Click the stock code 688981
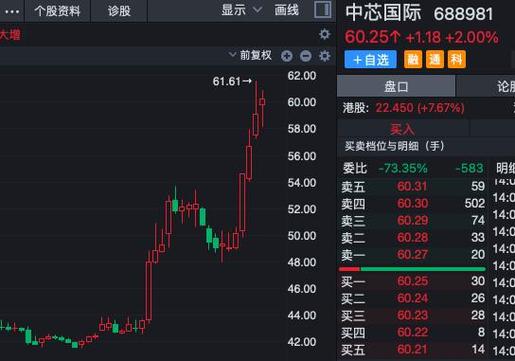This screenshot has height=361, width=515. [463, 14]
